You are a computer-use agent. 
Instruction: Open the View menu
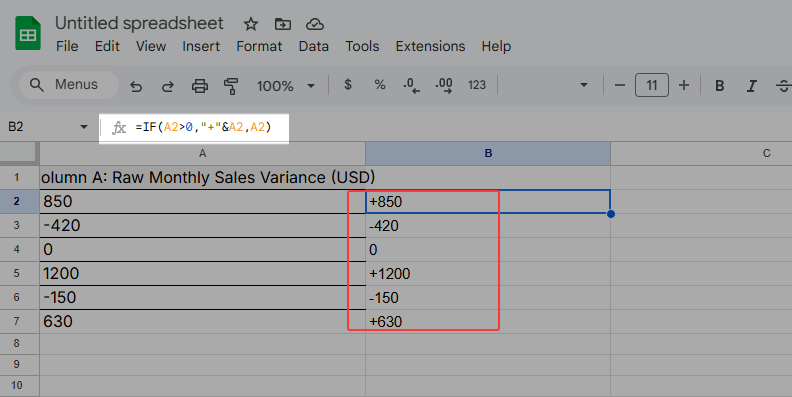[151, 46]
